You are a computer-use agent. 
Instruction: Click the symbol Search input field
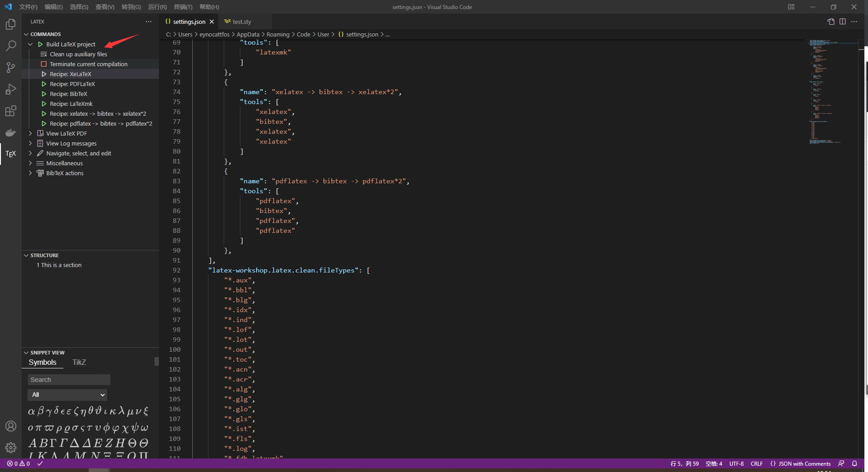69,380
